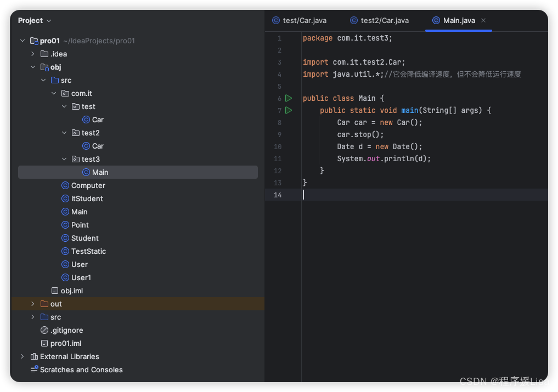Expand the out folder
Image resolution: width=558 pixels, height=392 pixels.
tap(32, 304)
